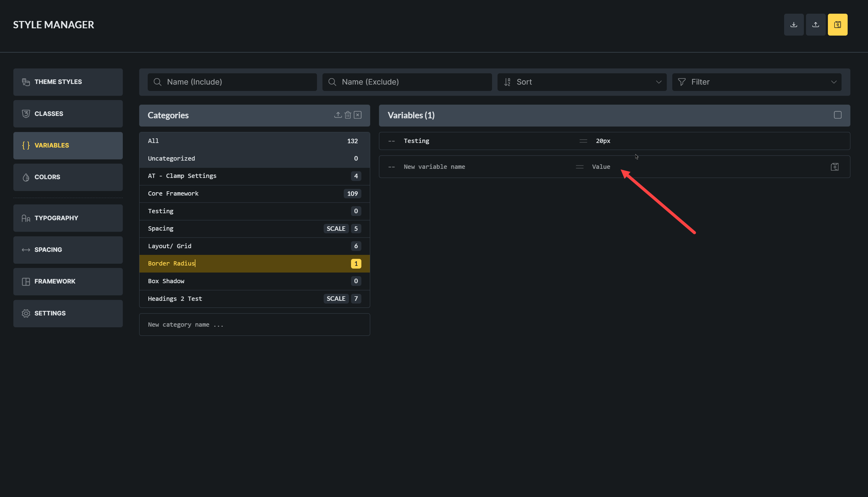Click the trash icon in Categories header
868x497 pixels.
[x=348, y=115]
